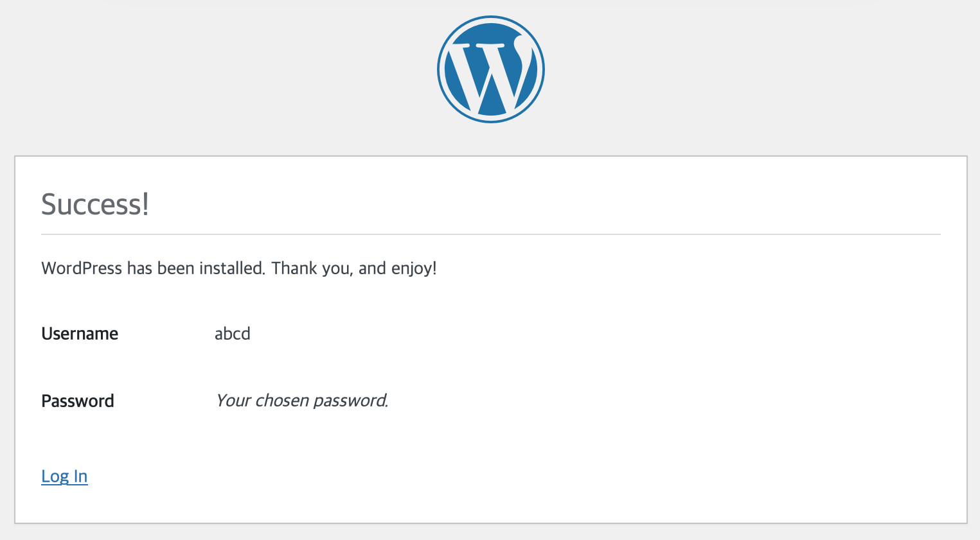
Task: Click the italic "Your chosen password." text
Action: (301, 401)
